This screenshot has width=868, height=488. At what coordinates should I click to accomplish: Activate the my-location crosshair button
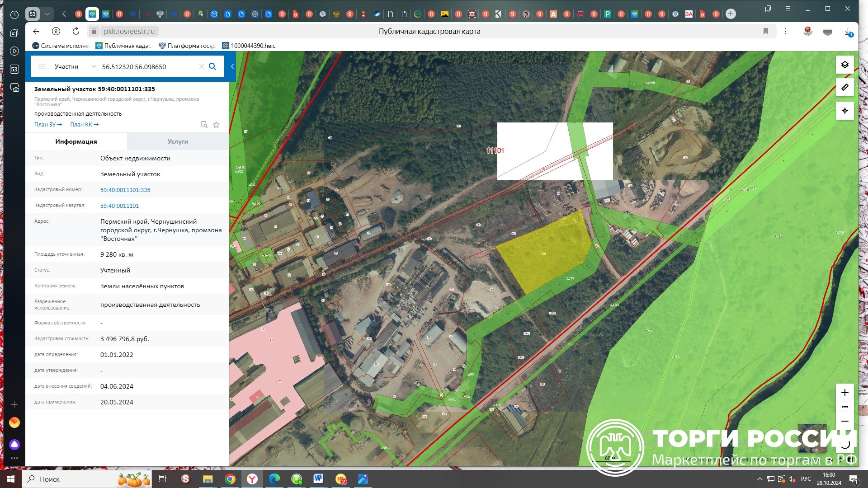coord(844,111)
